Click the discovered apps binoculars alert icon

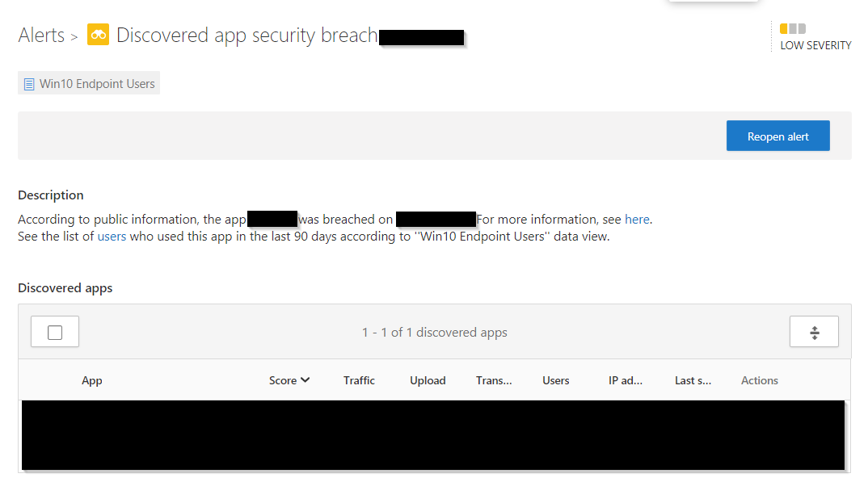click(97, 35)
